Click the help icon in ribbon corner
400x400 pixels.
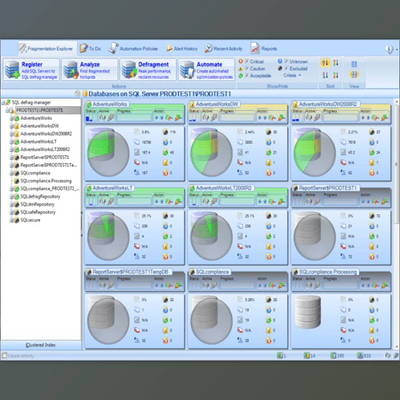coord(389,49)
